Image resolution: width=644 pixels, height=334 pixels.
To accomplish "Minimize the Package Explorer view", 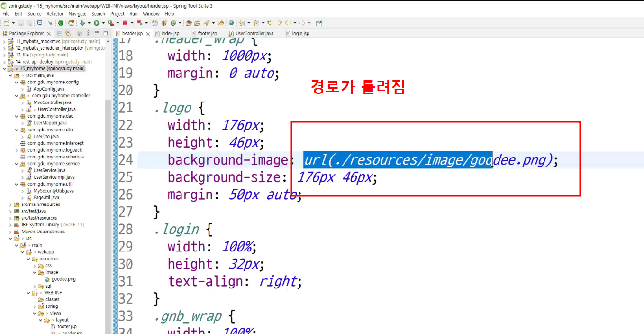I will point(97,33).
